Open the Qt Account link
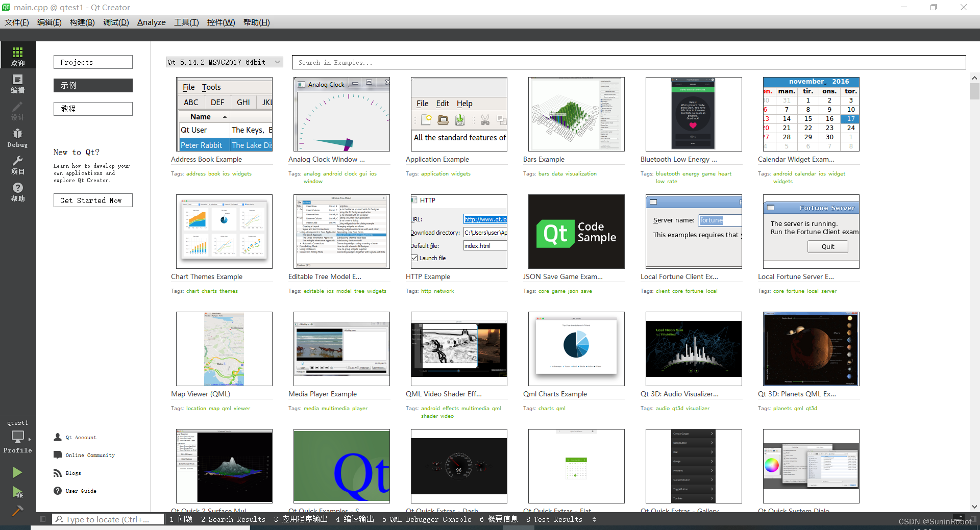Viewport: 980px width, 530px height. [x=81, y=438]
